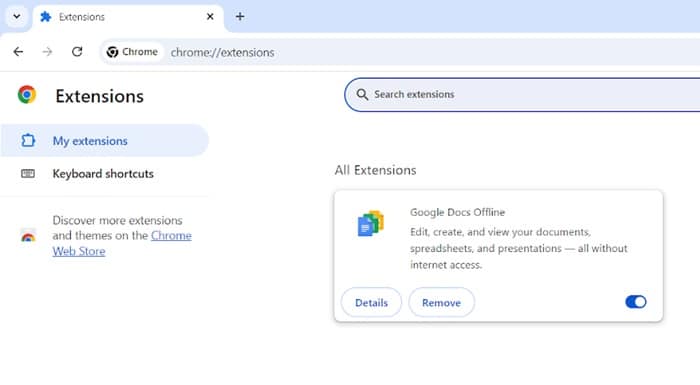Click the All Extensions heading
The image size is (700, 385).
[x=375, y=170]
